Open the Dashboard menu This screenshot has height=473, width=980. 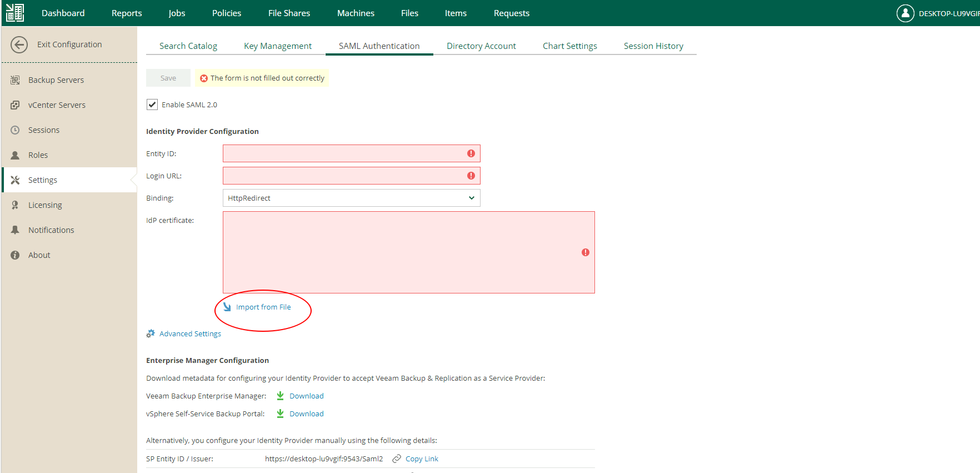click(63, 13)
